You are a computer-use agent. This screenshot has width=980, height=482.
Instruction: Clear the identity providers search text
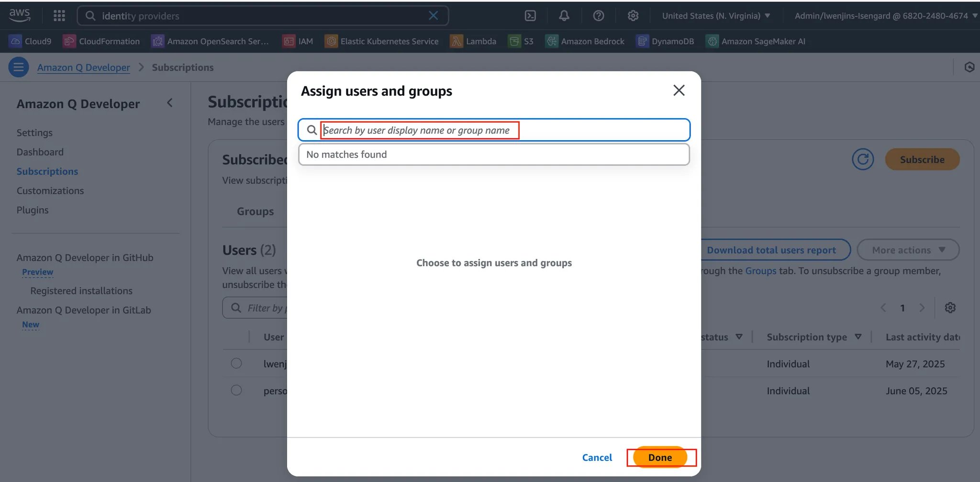click(x=434, y=16)
